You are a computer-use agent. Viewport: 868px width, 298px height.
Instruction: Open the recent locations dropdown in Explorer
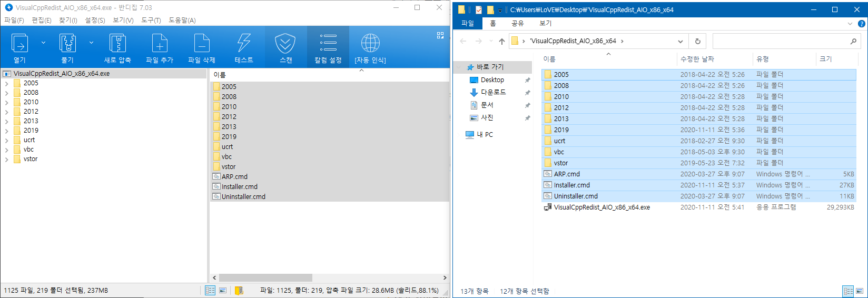491,41
